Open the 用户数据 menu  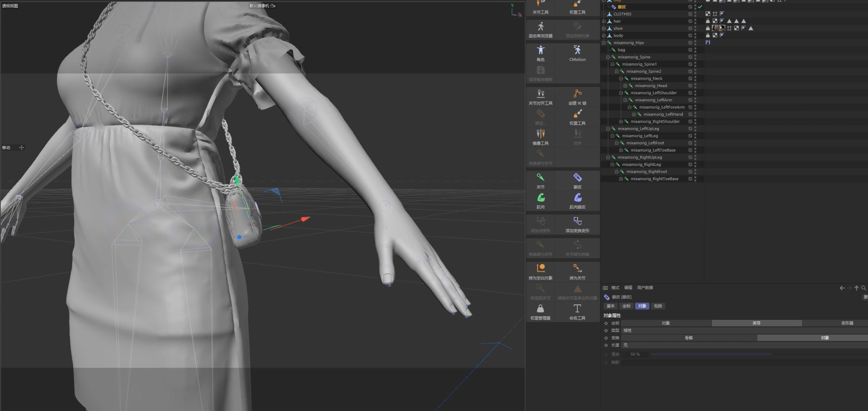(x=645, y=288)
